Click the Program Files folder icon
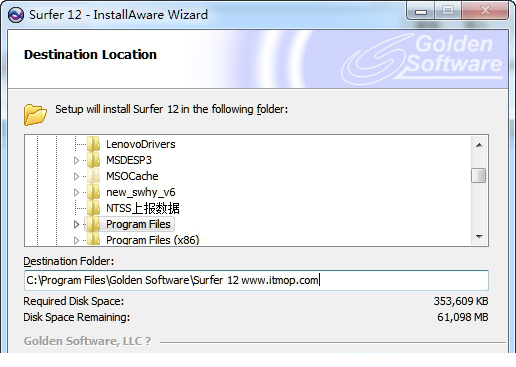 click(93, 224)
